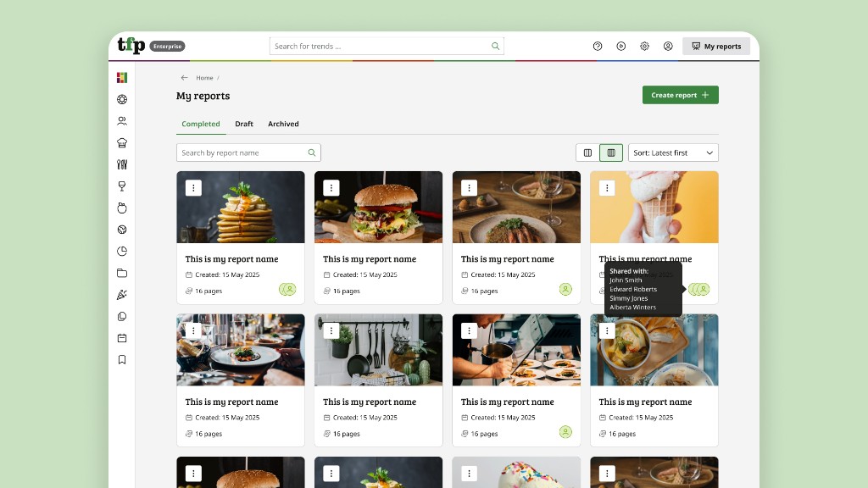Image resolution: width=868 pixels, height=488 pixels.
Task: Focus the Search by report name field
Action: click(248, 152)
